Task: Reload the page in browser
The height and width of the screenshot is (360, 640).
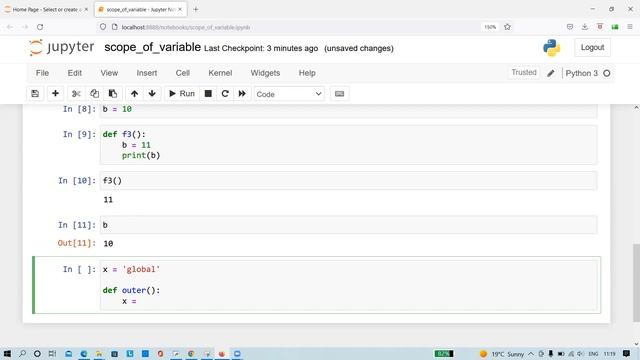Action: click(40, 27)
